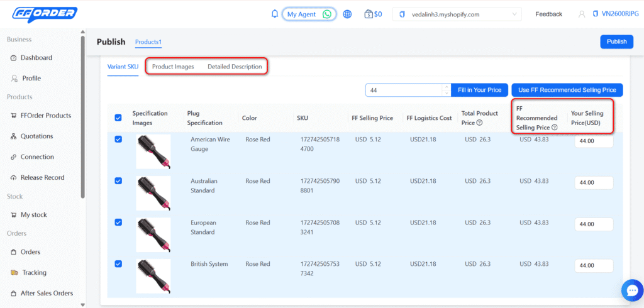Decrease the price value with stepper down arrow
Screen dimensions: 644x308
click(447, 93)
